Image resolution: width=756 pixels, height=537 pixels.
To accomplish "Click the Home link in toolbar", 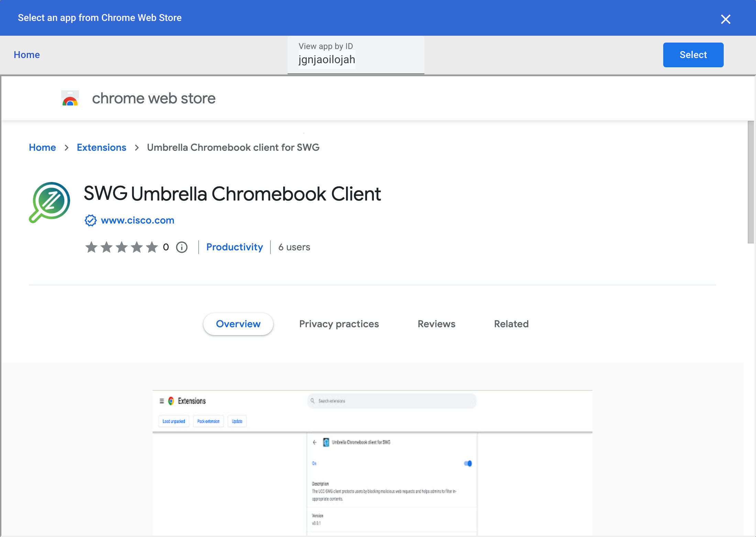I will pos(27,55).
